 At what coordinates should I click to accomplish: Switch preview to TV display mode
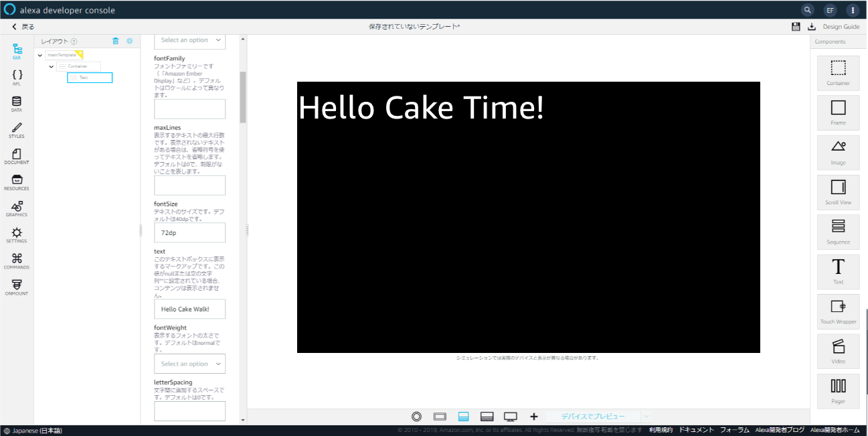point(510,417)
